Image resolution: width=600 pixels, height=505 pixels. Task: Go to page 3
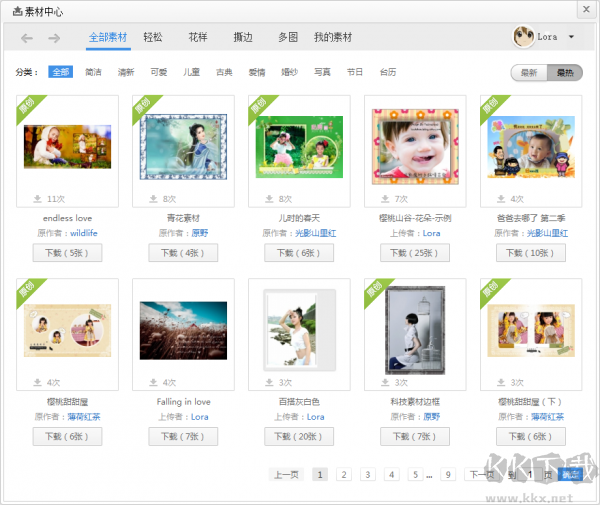point(367,475)
